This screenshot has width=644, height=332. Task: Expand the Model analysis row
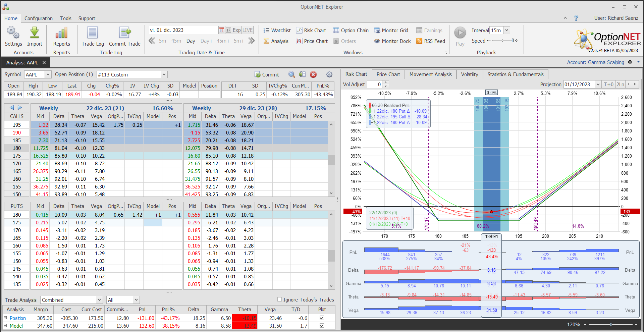tap(5, 326)
